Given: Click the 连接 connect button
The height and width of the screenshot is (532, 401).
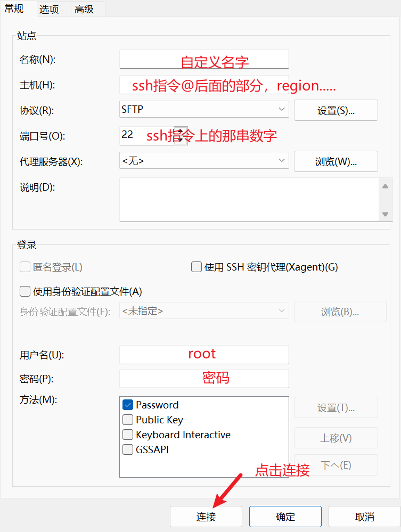Looking at the screenshot, I should tap(206, 517).
